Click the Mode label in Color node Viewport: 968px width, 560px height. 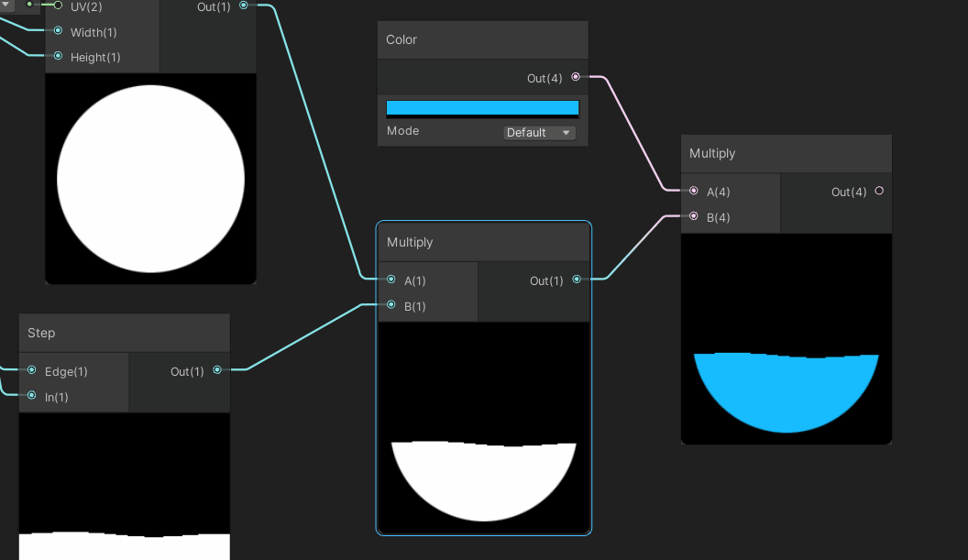[403, 131]
